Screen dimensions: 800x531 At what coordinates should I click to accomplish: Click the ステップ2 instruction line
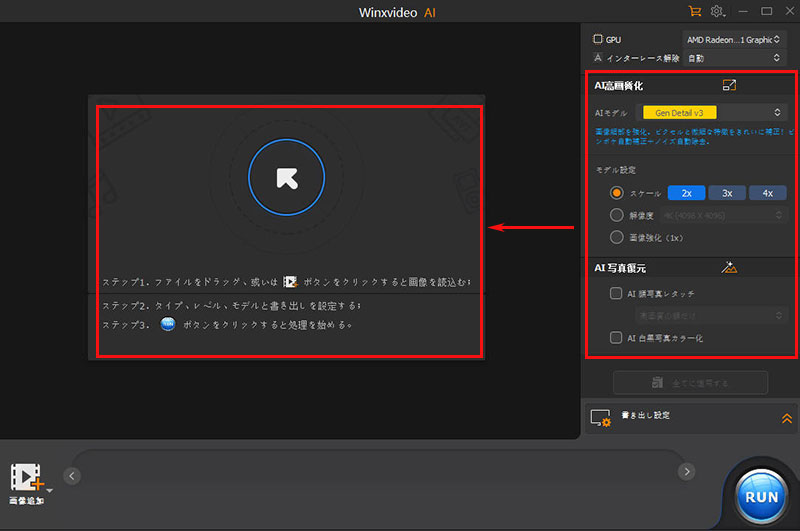(232, 305)
